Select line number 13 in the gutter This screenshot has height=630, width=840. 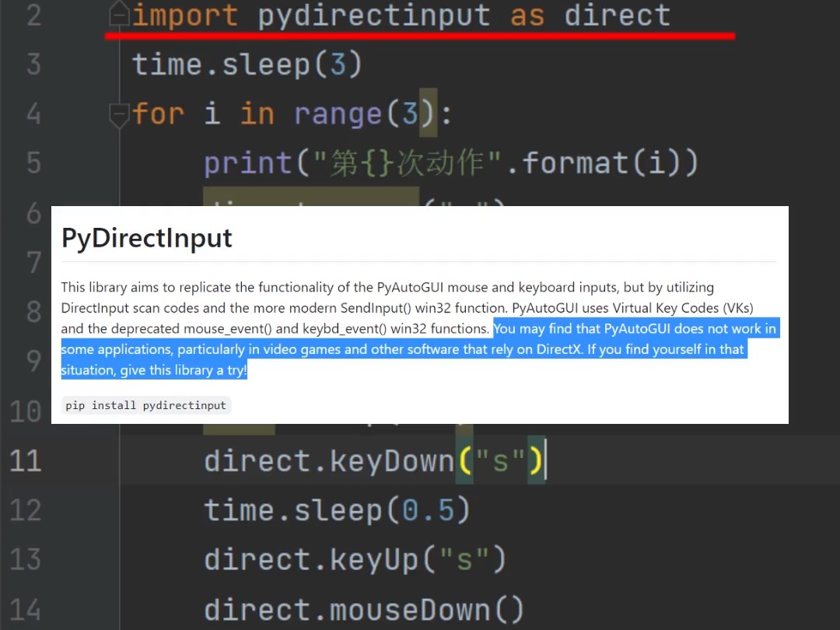[x=25, y=559]
